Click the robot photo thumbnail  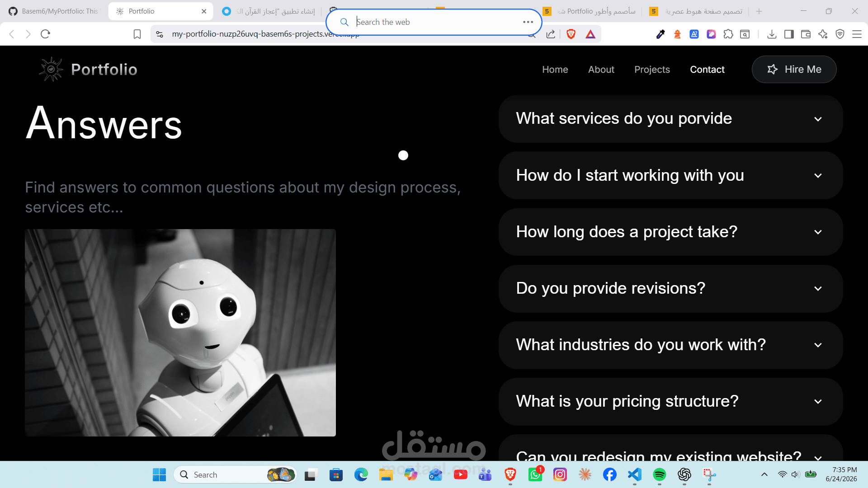coord(180,333)
